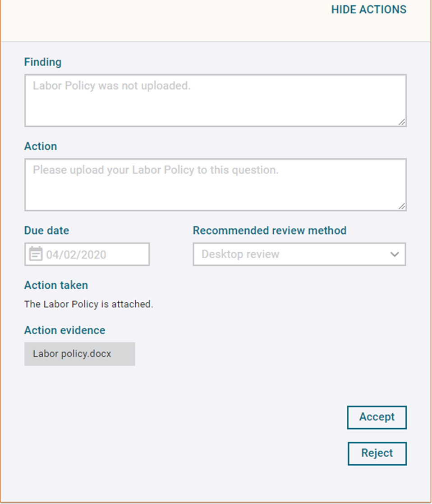The image size is (432, 504).
Task: Click the Finding field label
Action: 43,62
